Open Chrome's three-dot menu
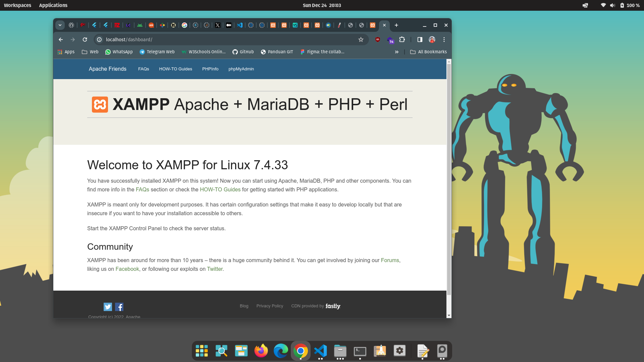The image size is (644, 362). pyautogui.click(x=444, y=40)
